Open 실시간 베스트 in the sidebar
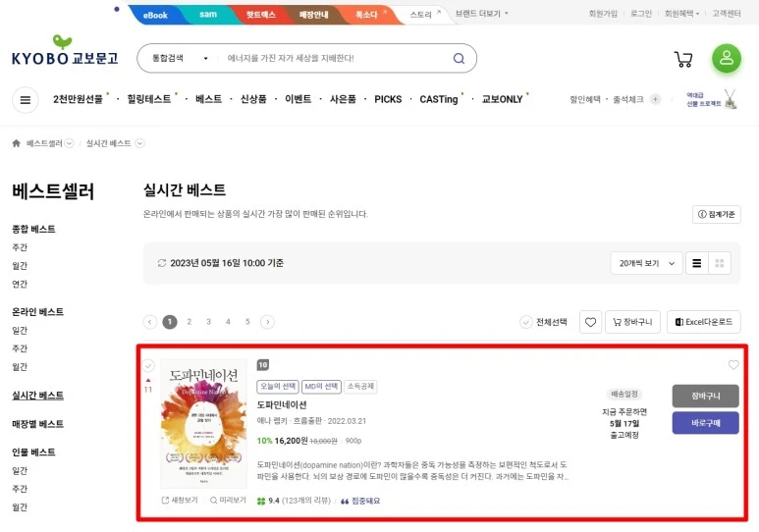This screenshot has height=532, width=759. (37, 396)
